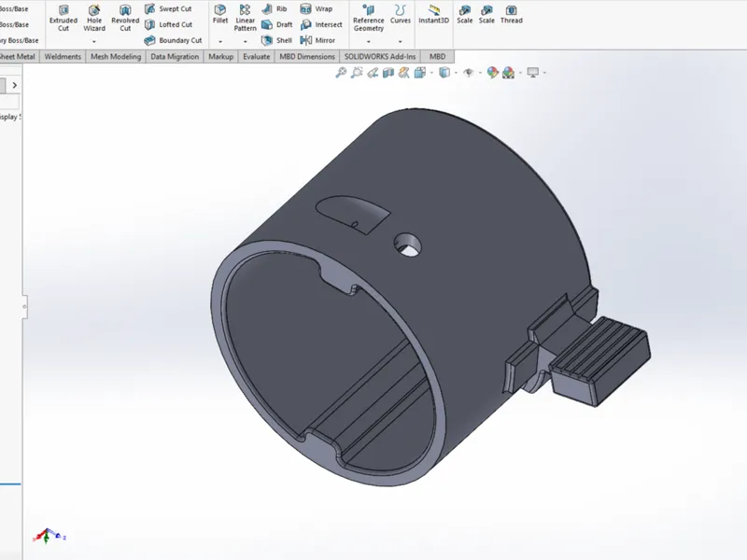This screenshot has width=747, height=560.
Task: Switch to the Weldments tab
Action: pyautogui.click(x=63, y=57)
